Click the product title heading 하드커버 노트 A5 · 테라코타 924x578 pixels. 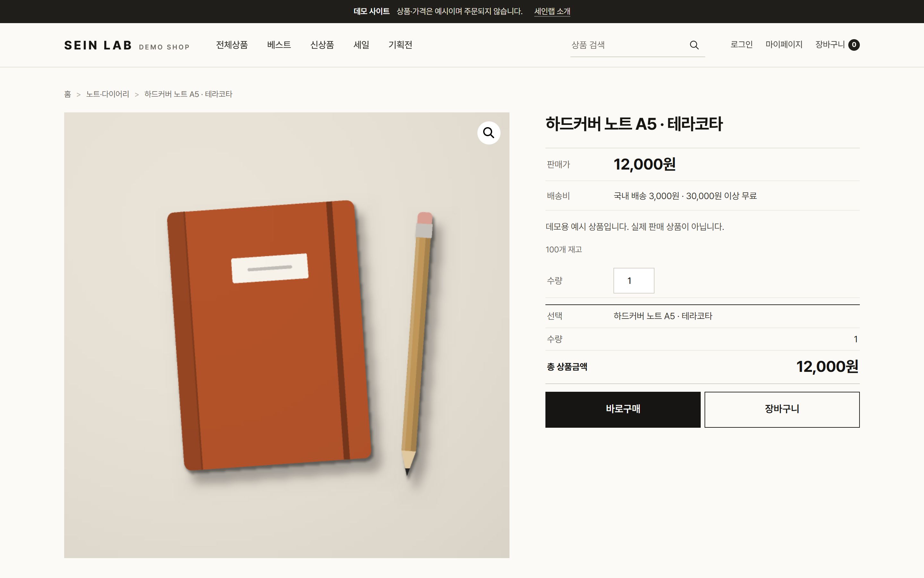[634, 124]
